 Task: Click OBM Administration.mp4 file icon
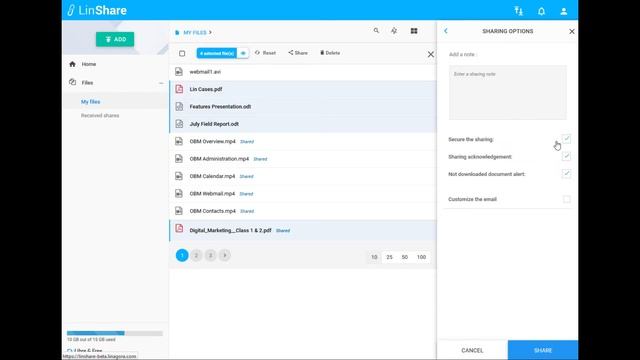[x=179, y=158]
